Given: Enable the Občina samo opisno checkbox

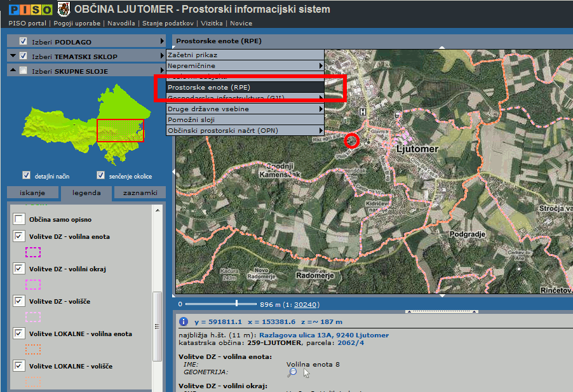Looking at the screenshot, I should (19, 219).
